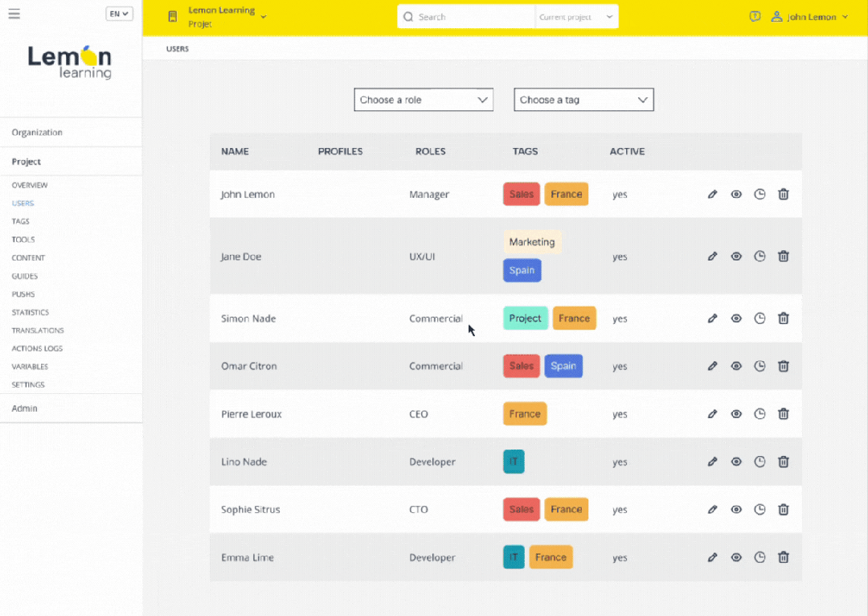
Task: Delete Pierre Leroux with trash icon
Action: tap(784, 414)
